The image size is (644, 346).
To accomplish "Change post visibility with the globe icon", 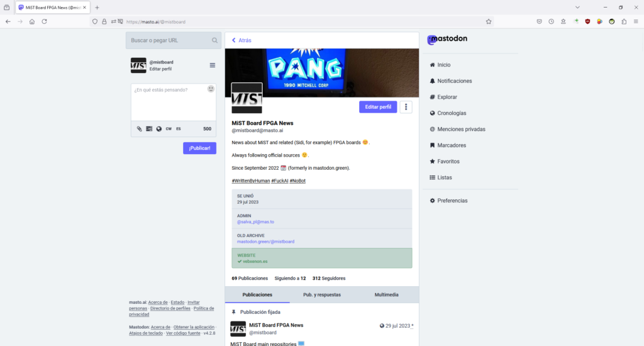I will (159, 128).
